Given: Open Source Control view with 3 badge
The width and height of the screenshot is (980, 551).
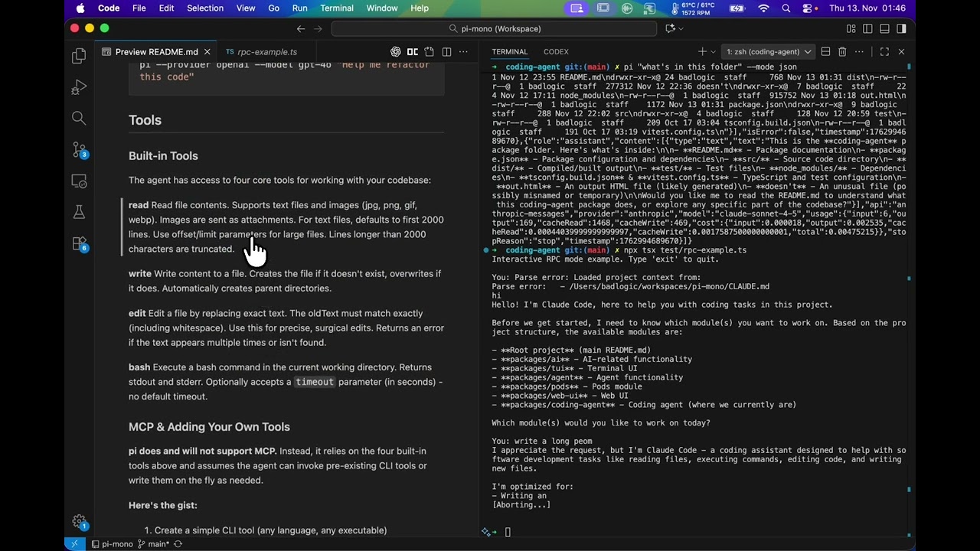Looking at the screenshot, I should tap(79, 149).
